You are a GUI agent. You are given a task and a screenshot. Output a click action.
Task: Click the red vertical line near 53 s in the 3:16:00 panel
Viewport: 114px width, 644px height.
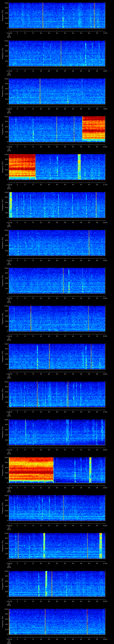pos(94,16)
